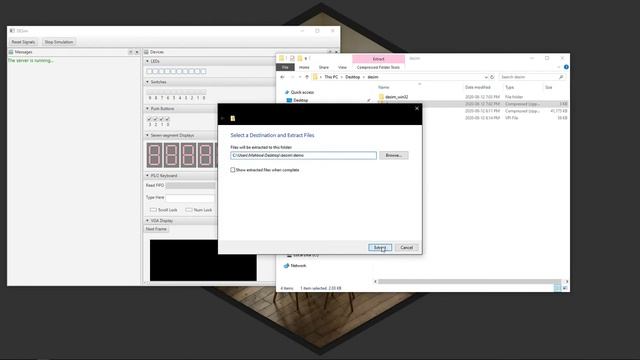Open Browse for destination folder
Screen dimensions: 640x360
[x=393, y=155]
